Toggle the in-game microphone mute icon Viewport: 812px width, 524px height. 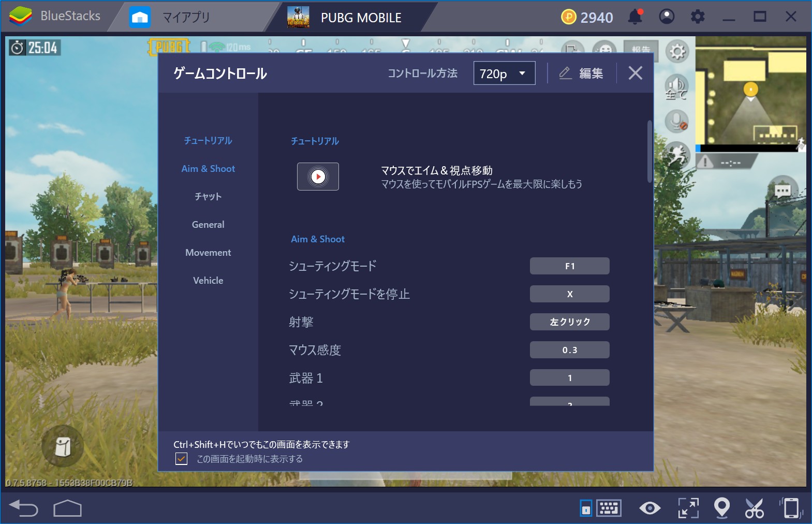pyautogui.click(x=676, y=122)
